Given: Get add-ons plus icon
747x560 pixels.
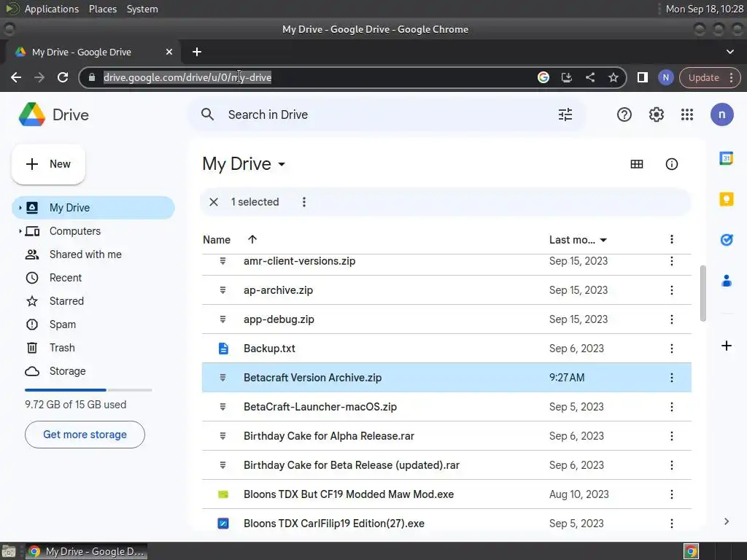Looking at the screenshot, I should pyautogui.click(x=726, y=346).
